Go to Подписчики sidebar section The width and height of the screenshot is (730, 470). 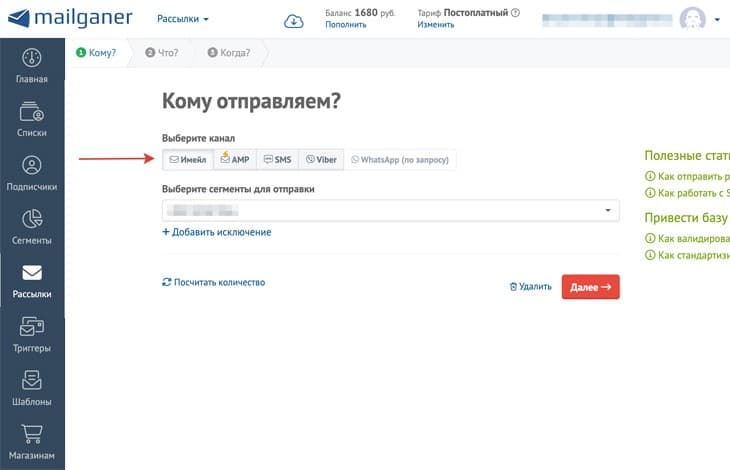click(32, 173)
